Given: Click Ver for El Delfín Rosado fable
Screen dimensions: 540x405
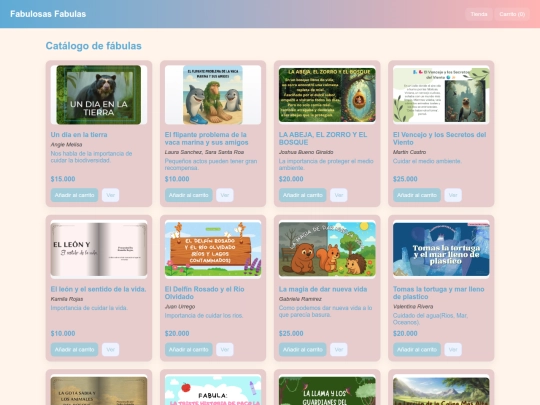Looking at the screenshot, I should coord(225,350).
